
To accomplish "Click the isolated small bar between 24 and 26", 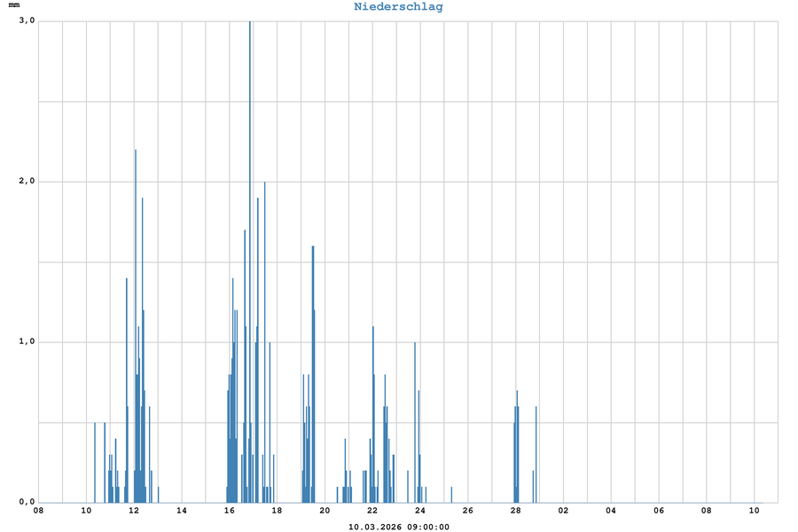I will [451, 495].
